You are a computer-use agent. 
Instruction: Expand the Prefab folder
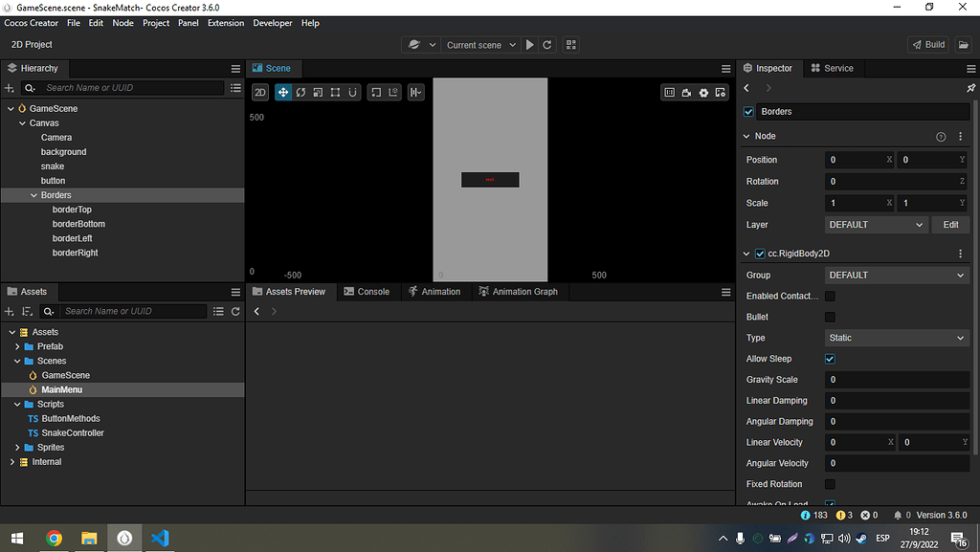[17, 346]
